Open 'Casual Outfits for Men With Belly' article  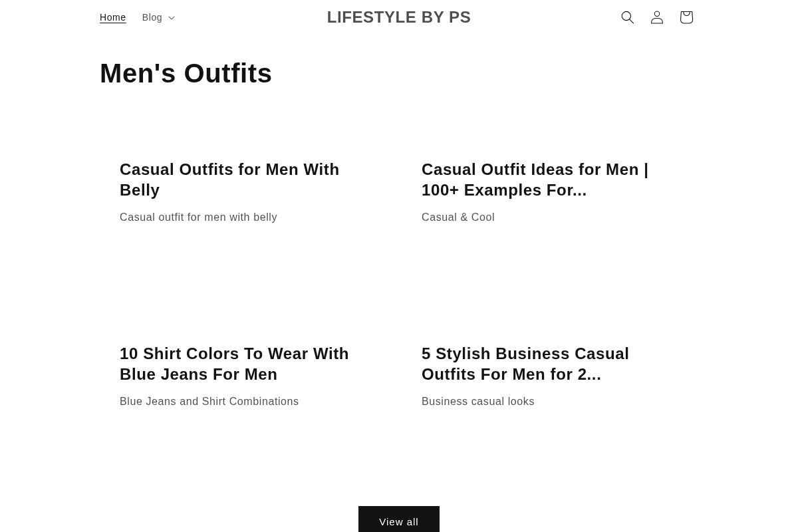pos(229,180)
